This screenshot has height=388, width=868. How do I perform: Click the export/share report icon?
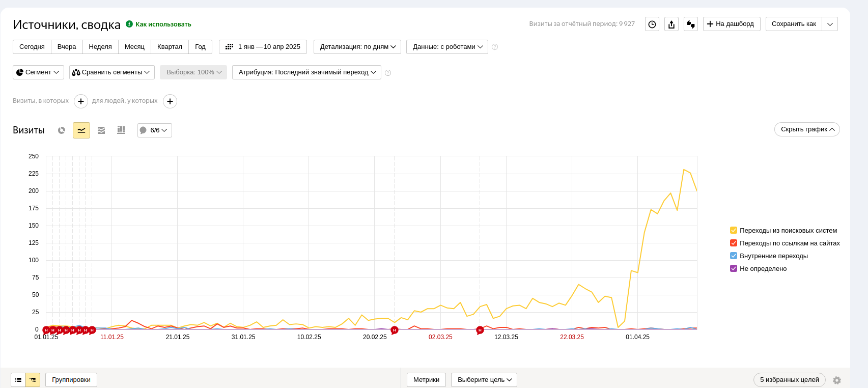tap(671, 24)
